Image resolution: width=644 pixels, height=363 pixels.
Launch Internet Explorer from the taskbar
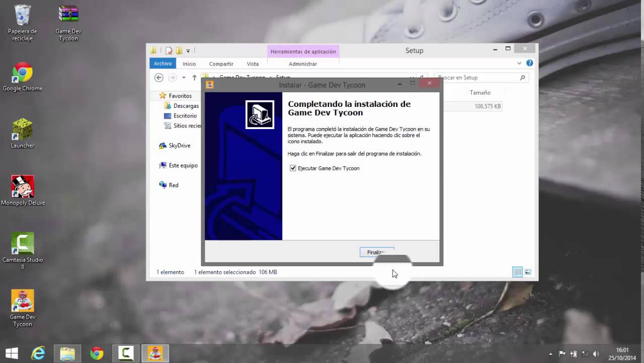pyautogui.click(x=38, y=353)
